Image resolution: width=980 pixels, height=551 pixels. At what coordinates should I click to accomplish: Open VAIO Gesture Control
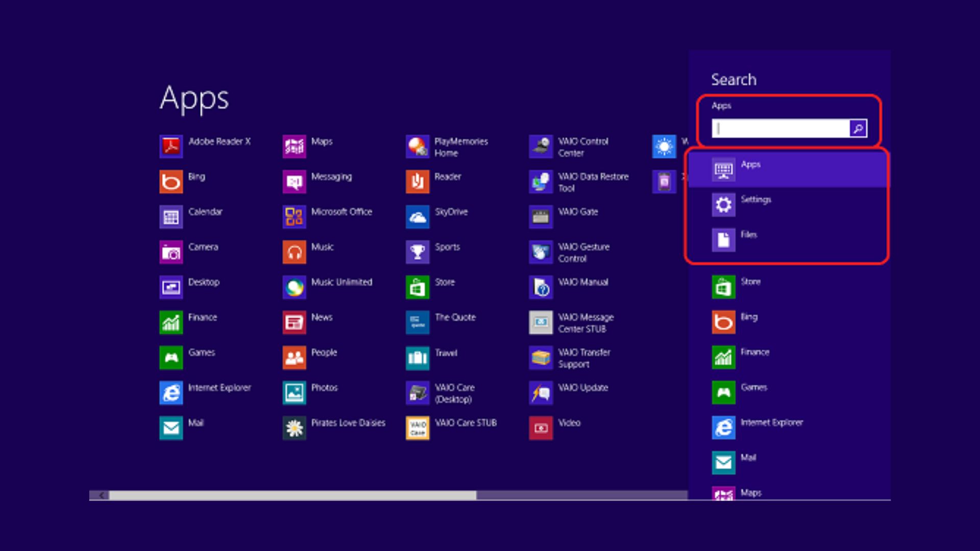coord(541,252)
